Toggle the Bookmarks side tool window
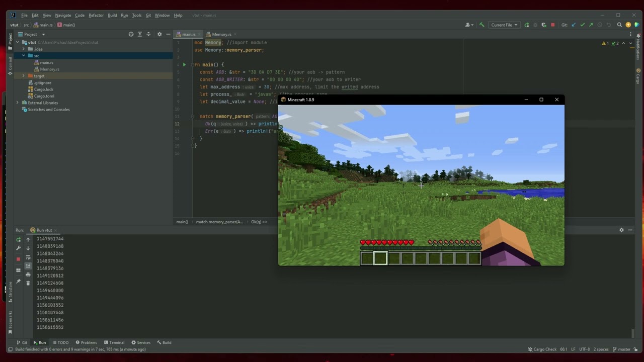Screen dimensions: 644x362 pos(10,323)
